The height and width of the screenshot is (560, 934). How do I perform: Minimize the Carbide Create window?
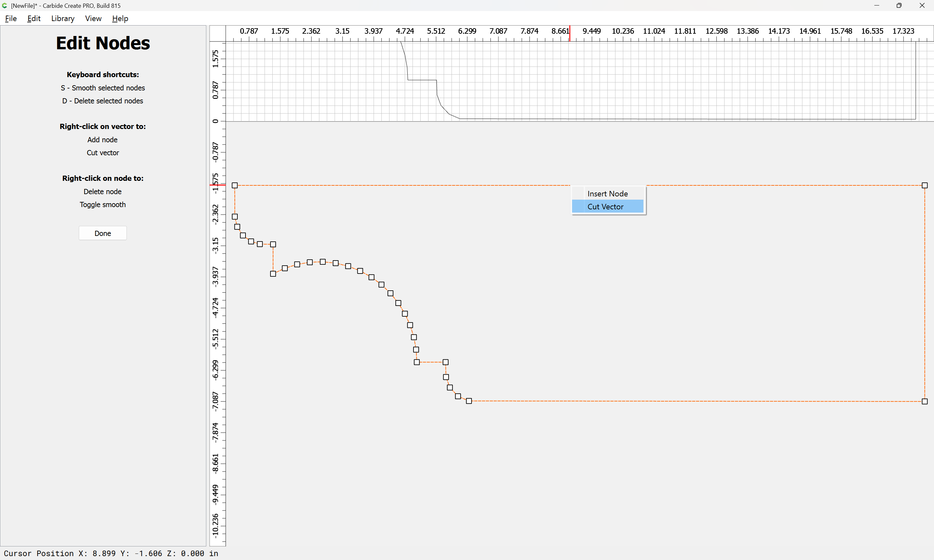point(877,5)
